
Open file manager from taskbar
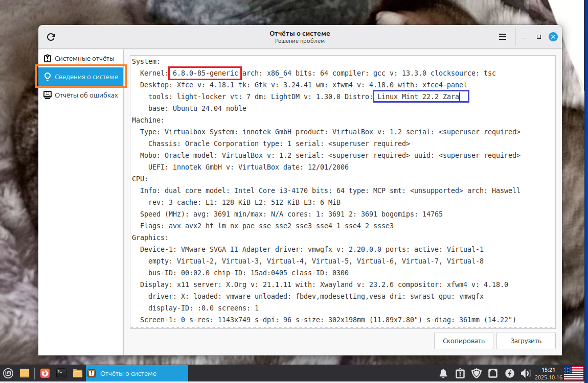[78, 373]
